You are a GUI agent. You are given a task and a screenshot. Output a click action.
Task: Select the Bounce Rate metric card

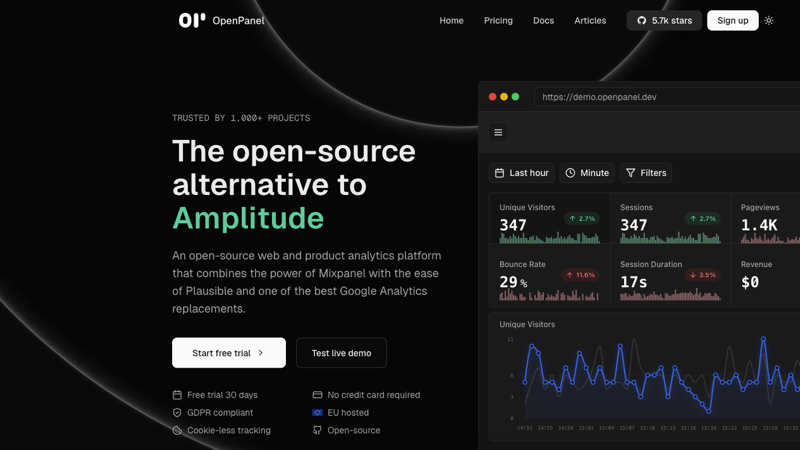(x=549, y=276)
